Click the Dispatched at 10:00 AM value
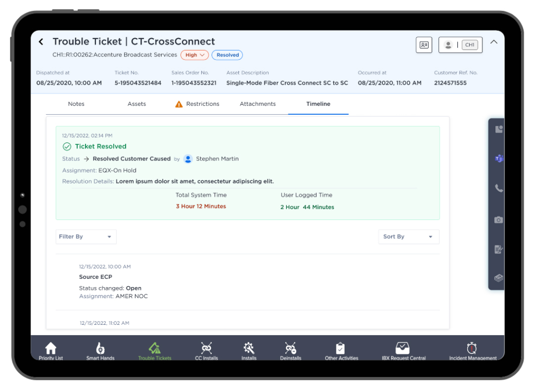 69,83
